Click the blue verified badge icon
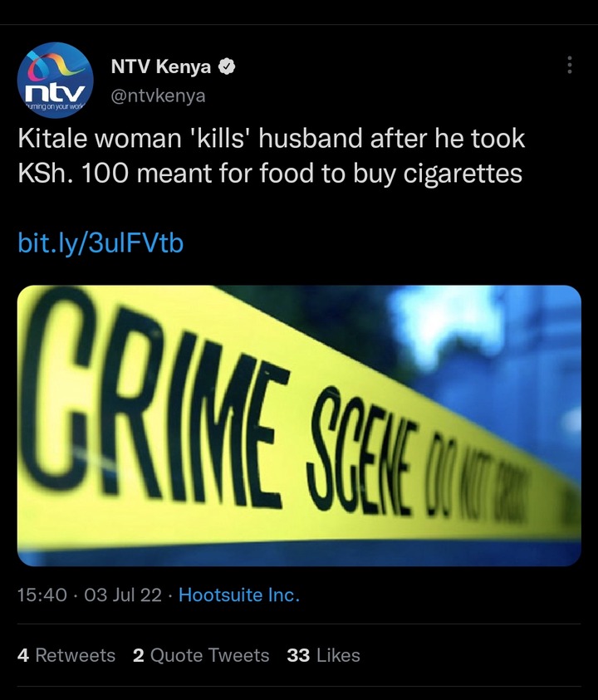This screenshot has width=598, height=700. click(227, 67)
